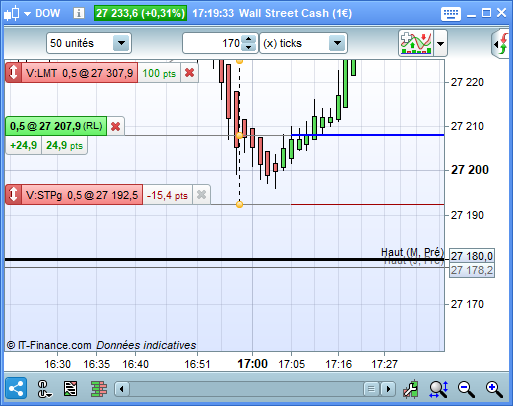The width and height of the screenshot is (513, 406).
Task: Zoom in with the plus magnifier
Action: point(494,389)
